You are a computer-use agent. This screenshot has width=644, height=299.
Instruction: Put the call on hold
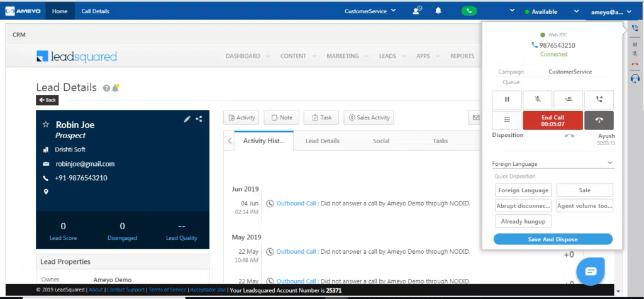[508, 99]
